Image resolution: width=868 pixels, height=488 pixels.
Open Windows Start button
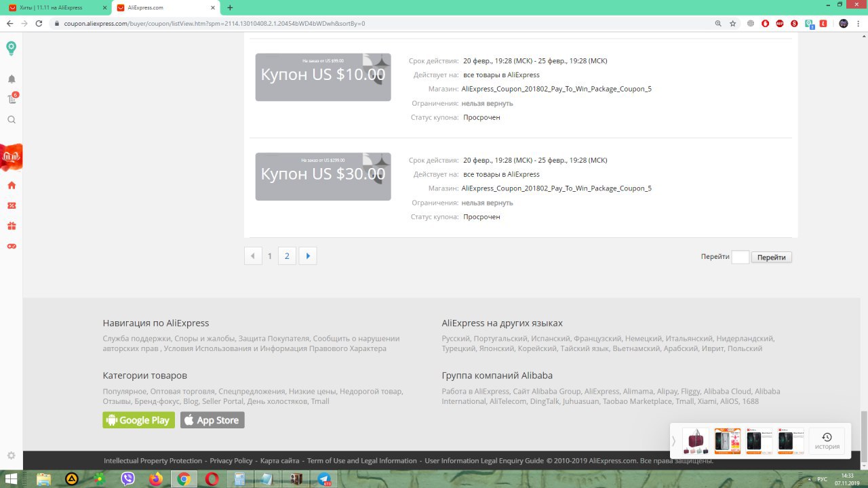(x=12, y=479)
